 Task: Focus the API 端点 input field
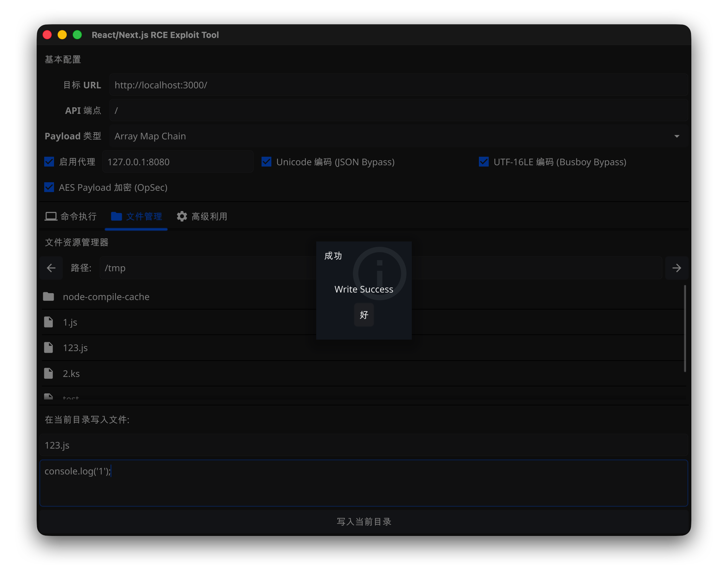398,110
